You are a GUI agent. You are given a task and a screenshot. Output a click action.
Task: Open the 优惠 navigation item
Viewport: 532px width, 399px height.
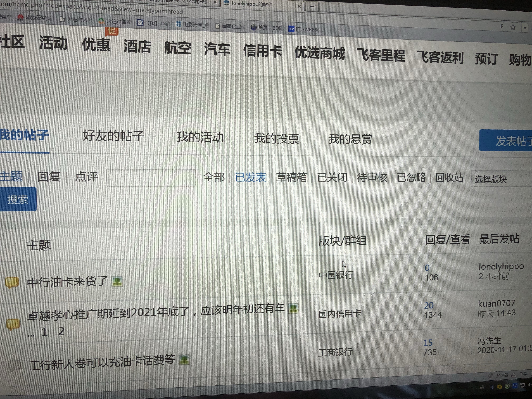(96, 45)
